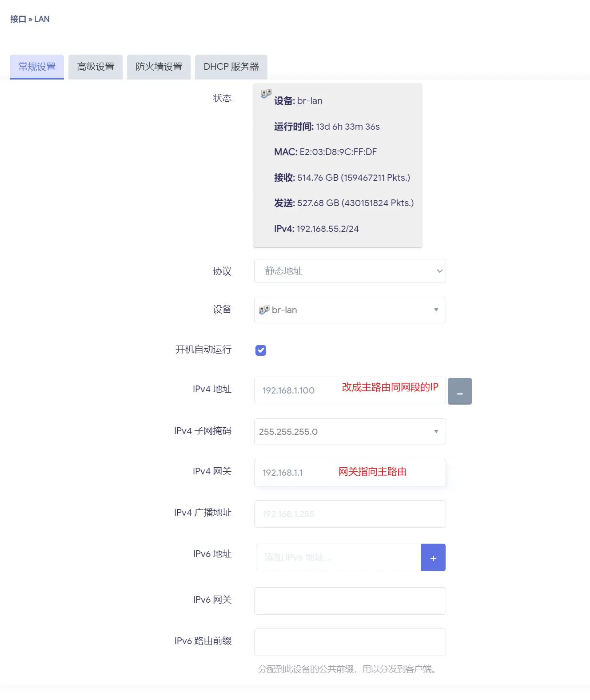Select the 常规设置 tab

[x=37, y=67]
